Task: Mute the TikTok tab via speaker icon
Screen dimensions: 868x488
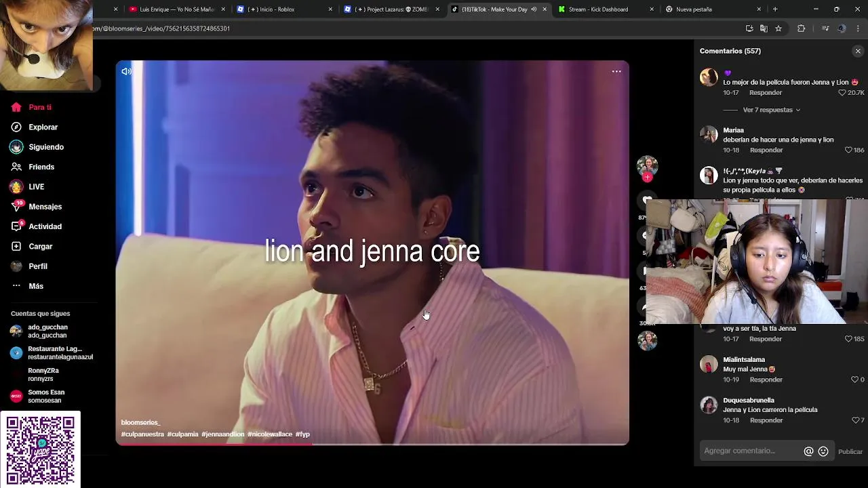Action: click(534, 9)
